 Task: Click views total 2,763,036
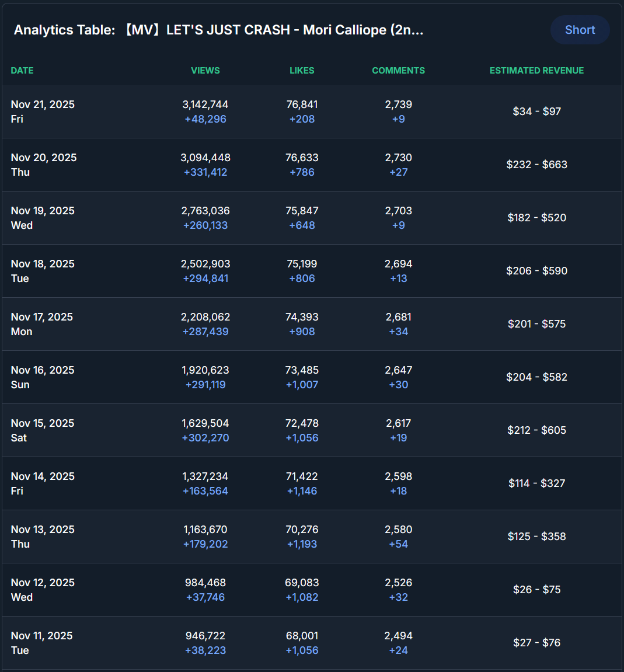[x=205, y=211]
